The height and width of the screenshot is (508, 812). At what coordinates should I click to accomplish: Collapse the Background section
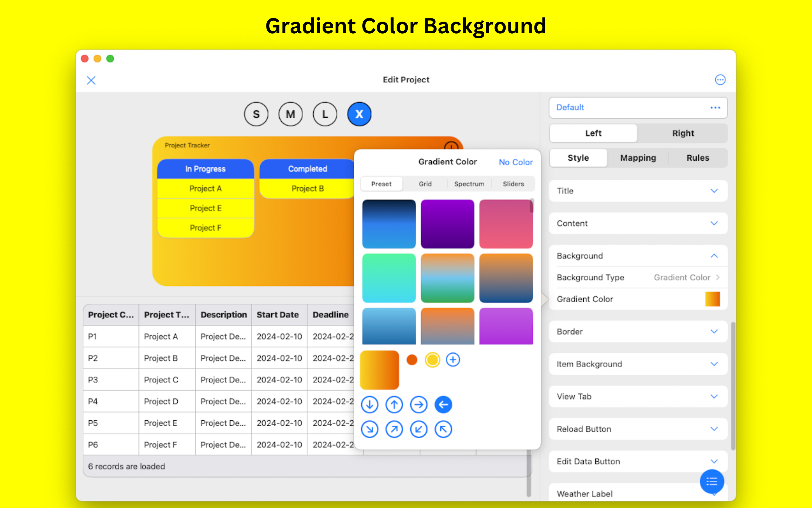click(x=638, y=256)
